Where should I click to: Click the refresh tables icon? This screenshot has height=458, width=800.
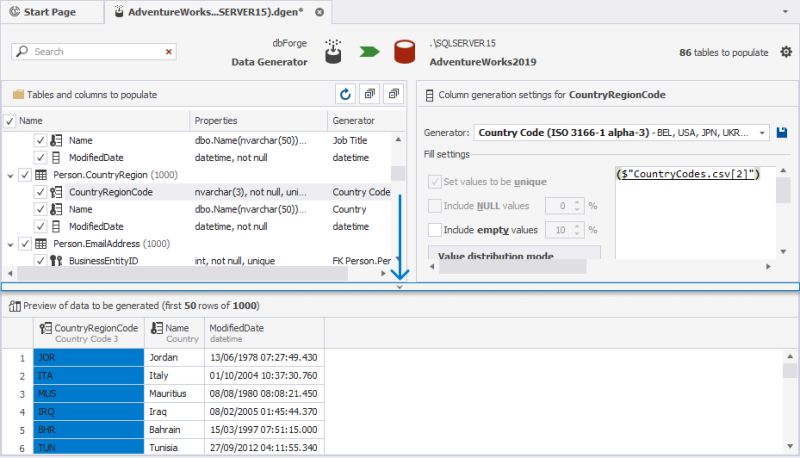pos(345,94)
